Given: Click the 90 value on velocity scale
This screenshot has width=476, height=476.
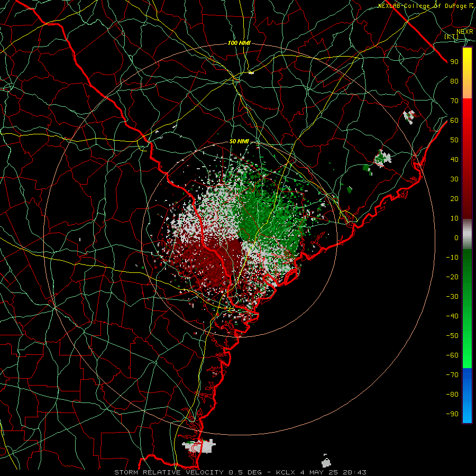Looking at the screenshot, I should pos(454,62).
